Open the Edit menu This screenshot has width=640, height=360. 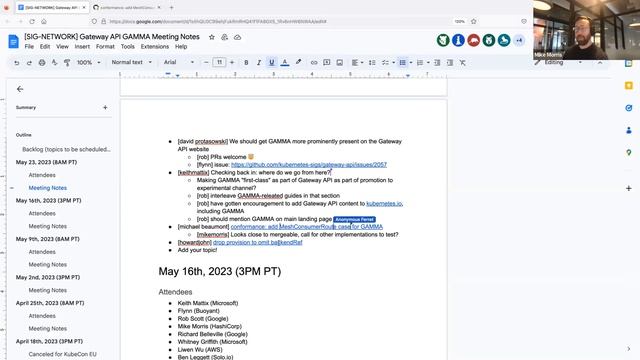(45, 47)
